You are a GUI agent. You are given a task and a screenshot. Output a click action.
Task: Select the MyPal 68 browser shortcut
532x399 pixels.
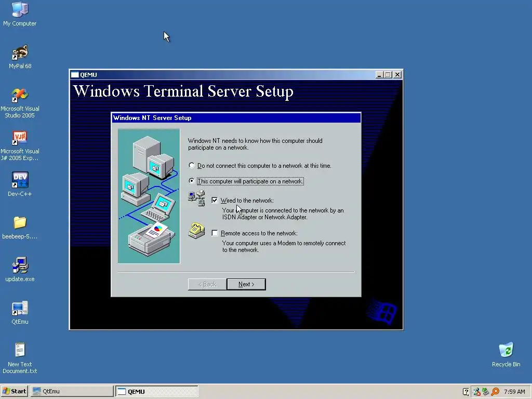click(20, 57)
